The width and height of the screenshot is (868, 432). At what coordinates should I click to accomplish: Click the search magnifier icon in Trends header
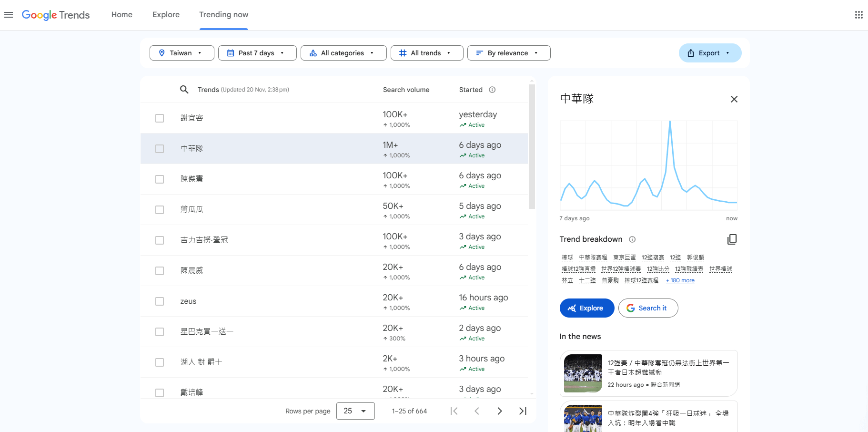click(184, 90)
